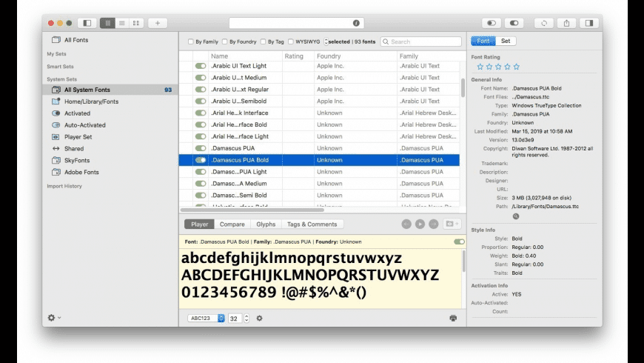
Task: Enable the By Family checkbox
Action: pos(190,41)
